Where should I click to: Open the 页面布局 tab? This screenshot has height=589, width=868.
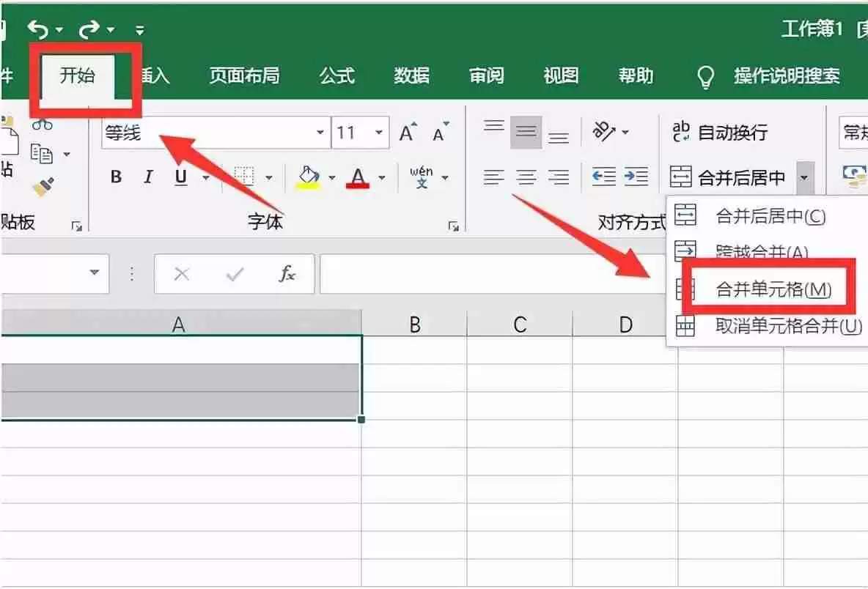click(x=244, y=75)
